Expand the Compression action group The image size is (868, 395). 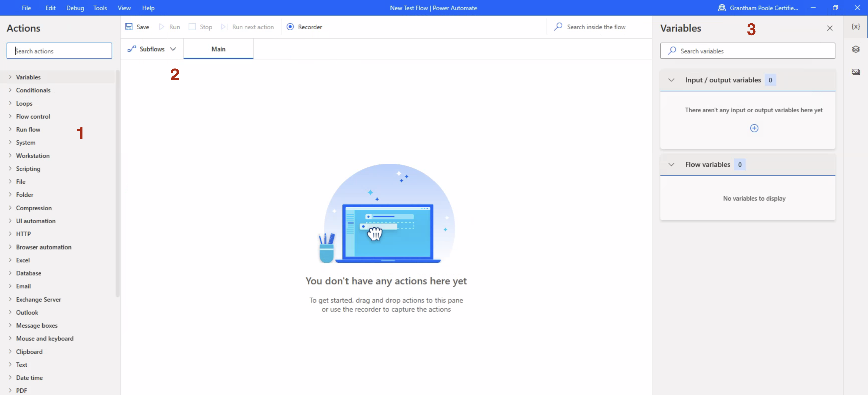10,208
